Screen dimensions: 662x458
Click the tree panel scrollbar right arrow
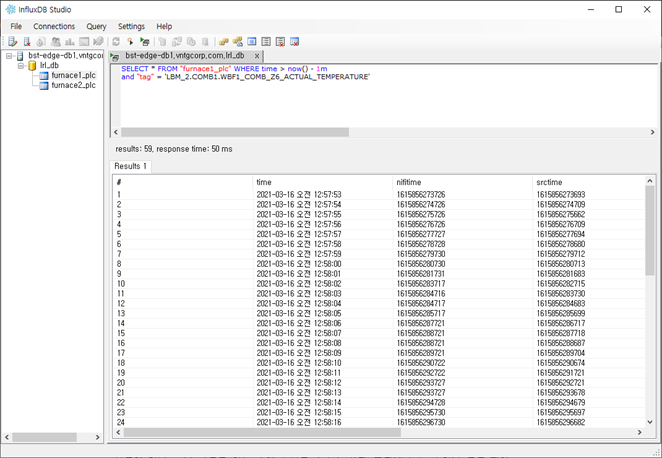click(x=98, y=437)
